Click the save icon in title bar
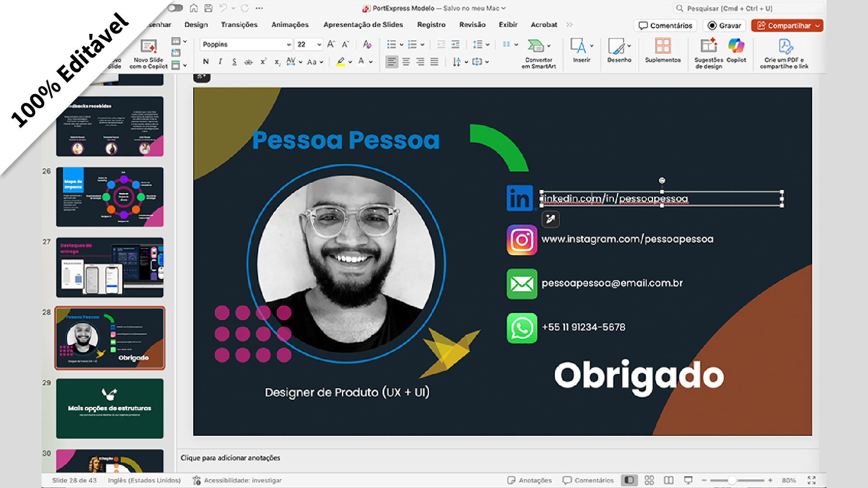Screen dimensions: 868x488 (x=208, y=8)
